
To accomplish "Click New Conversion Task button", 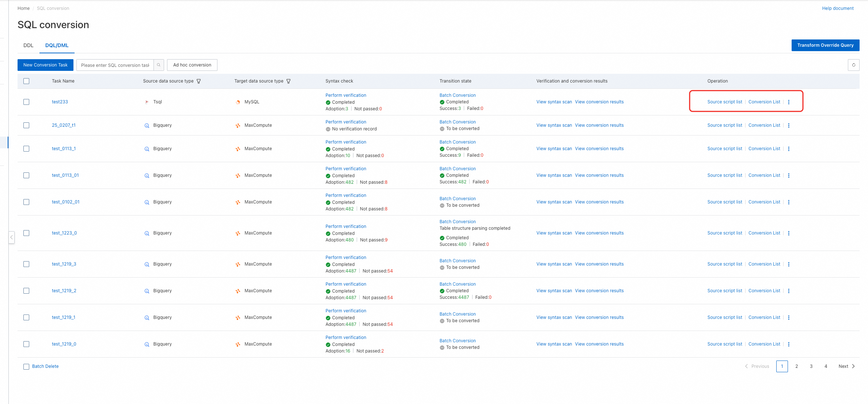I will (x=45, y=65).
